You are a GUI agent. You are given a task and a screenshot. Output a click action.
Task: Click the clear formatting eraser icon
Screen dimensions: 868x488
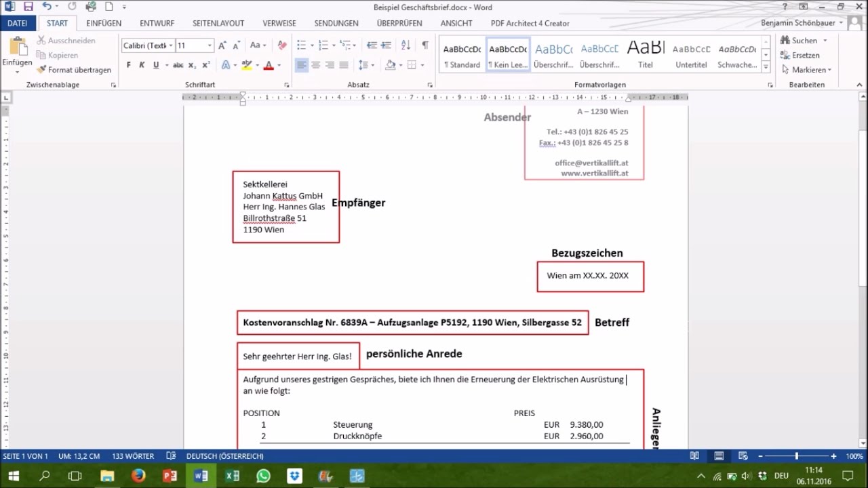click(282, 45)
